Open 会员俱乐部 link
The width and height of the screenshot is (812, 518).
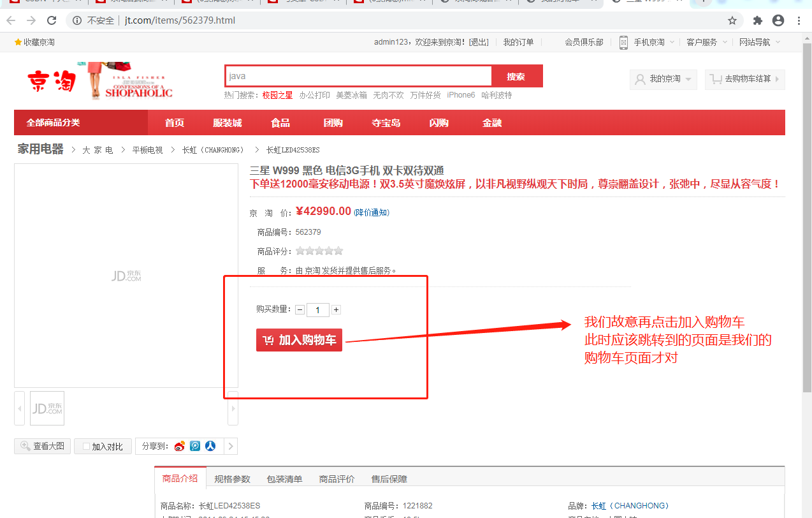tap(584, 42)
